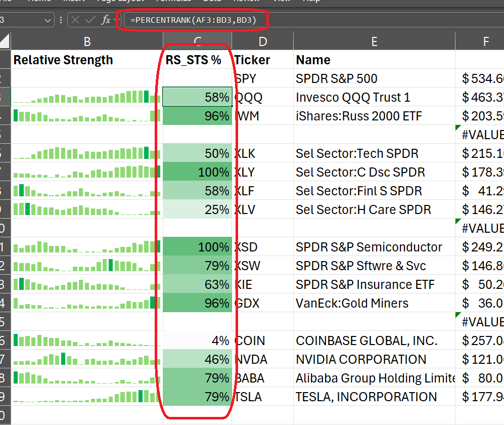Select the 100% cell for XLY
This screenshot has width=504, height=425.
[x=197, y=172]
